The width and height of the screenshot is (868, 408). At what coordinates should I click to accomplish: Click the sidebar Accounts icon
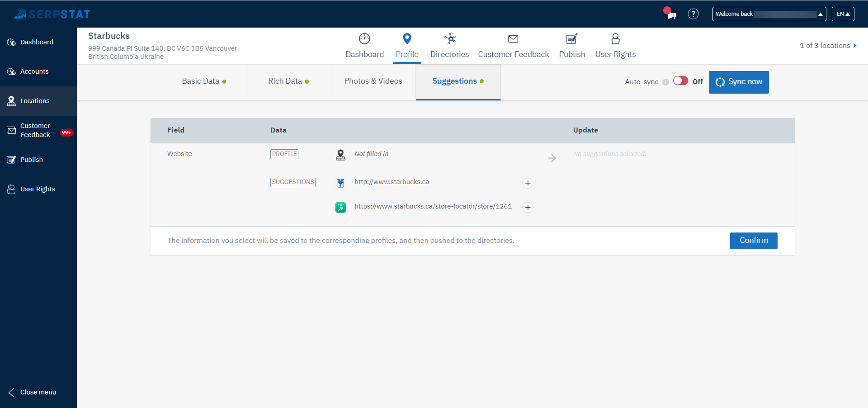click(11, 71)
